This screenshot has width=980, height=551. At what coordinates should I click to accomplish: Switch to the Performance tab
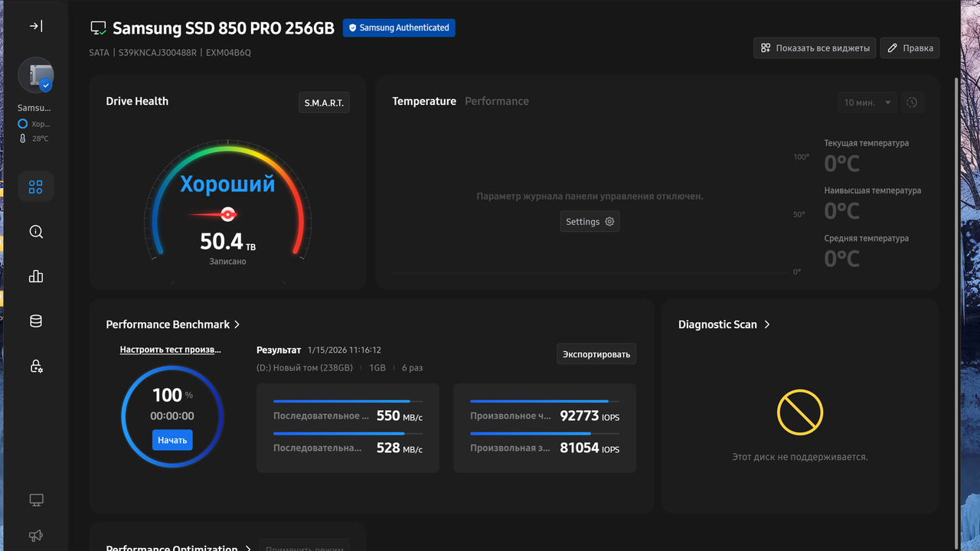pos(497,101)
